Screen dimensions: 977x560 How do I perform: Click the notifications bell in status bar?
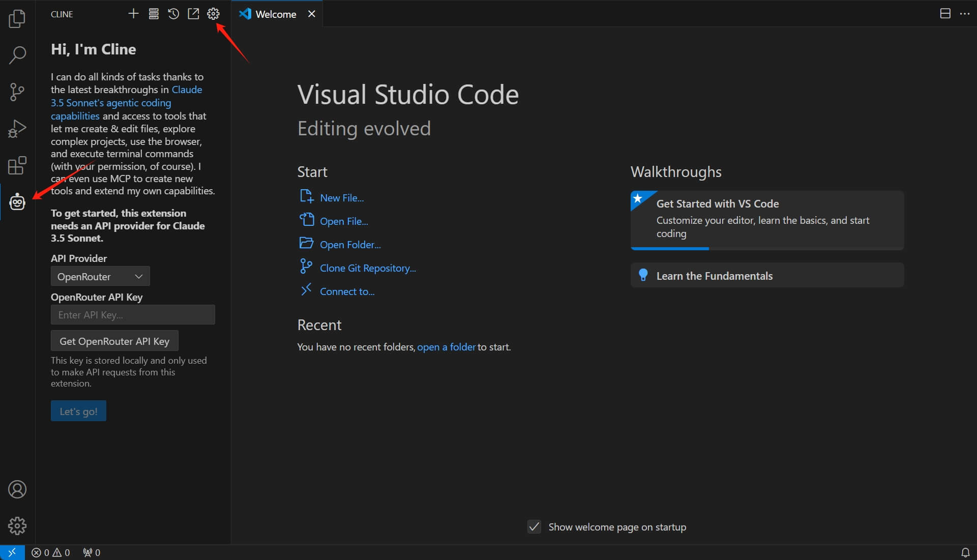pos(965,552)
